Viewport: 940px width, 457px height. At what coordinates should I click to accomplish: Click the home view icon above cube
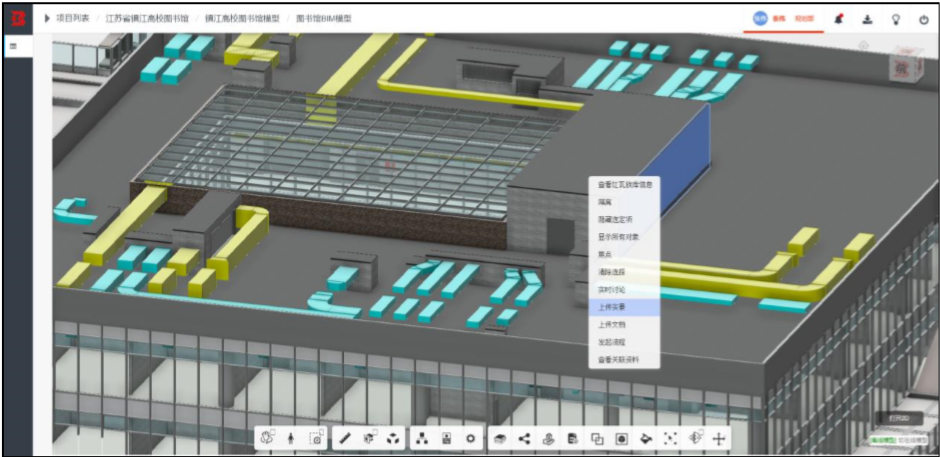tap(863, 44)
